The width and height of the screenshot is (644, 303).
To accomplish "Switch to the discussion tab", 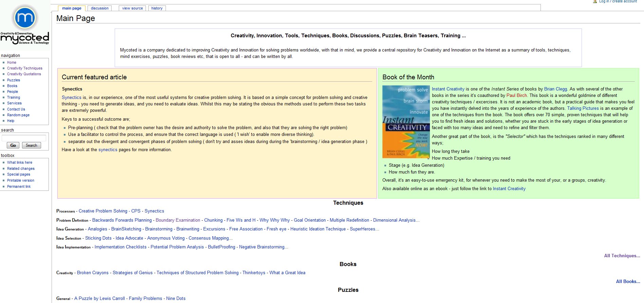I will (x=100, y=8).
